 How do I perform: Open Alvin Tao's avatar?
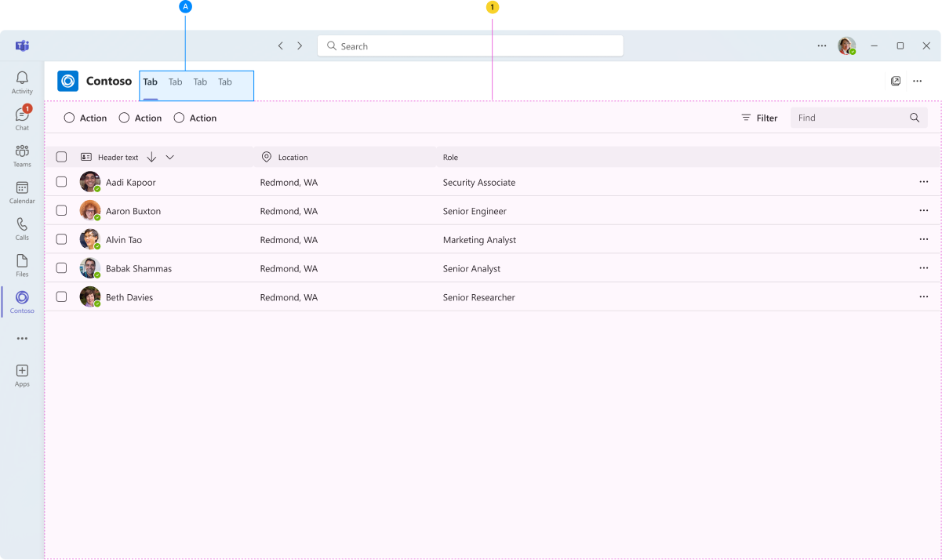pos(90,239)
